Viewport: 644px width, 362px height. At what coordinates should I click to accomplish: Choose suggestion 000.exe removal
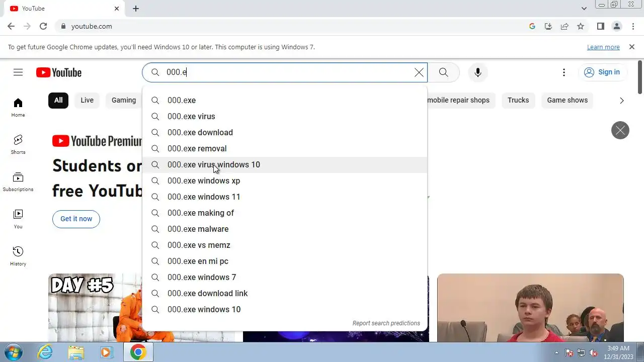285,148
